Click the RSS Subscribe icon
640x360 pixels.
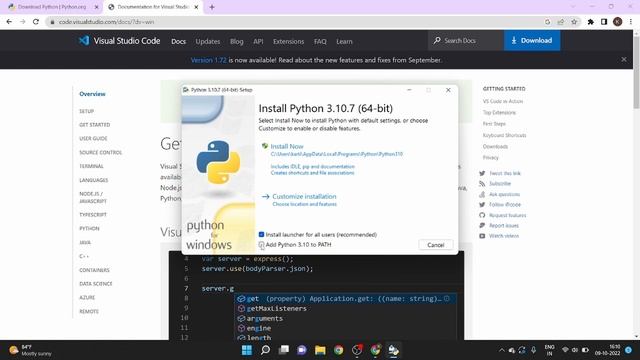coord(482,184)
